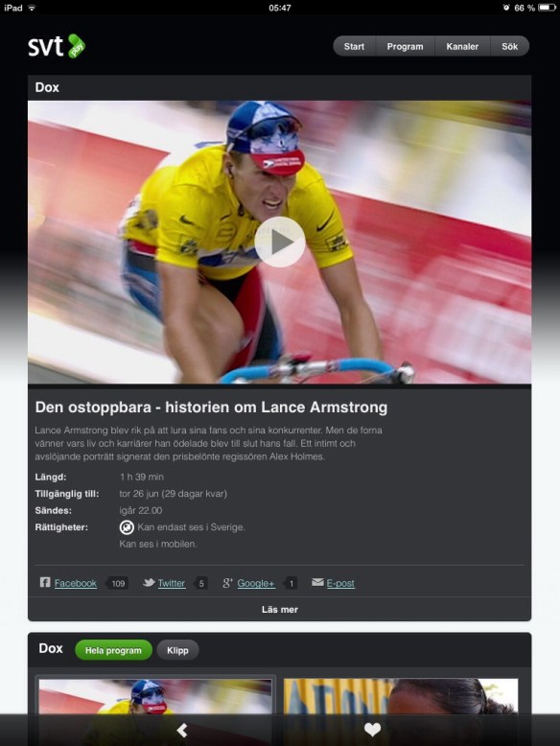Open the second Dox program thumbnail
The image size is (560, 746).
tap(401, 697)
